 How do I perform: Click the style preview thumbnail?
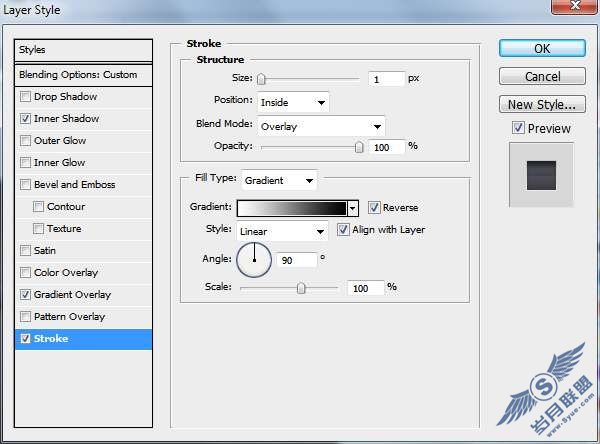(x=541, y=175)
